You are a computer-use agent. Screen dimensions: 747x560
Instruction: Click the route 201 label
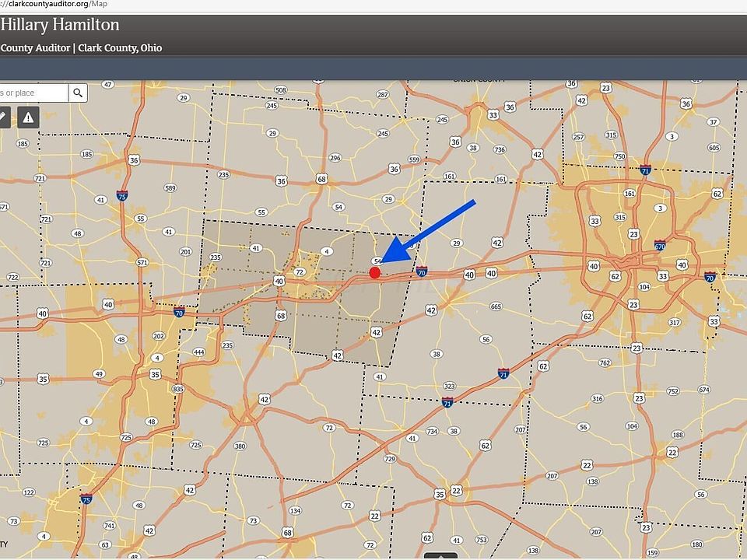click(x=186, y=251)
